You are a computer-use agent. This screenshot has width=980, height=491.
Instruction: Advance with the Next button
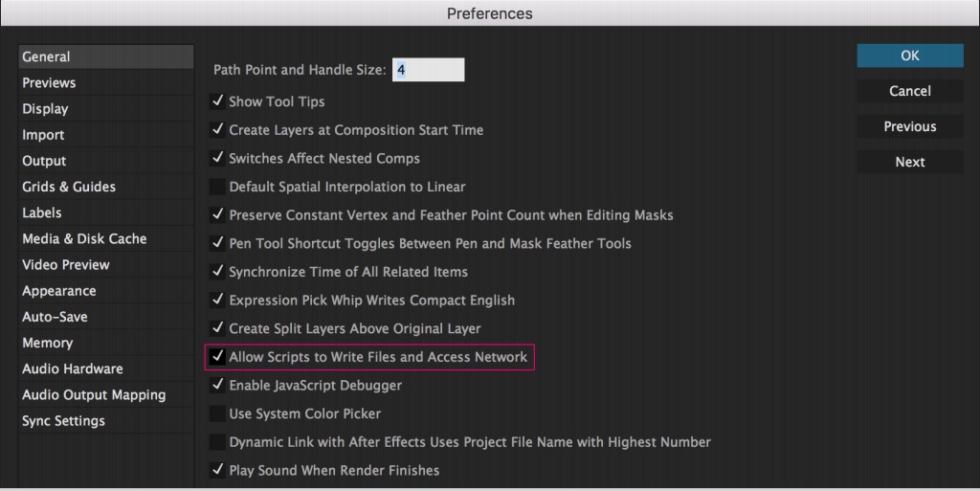909,162
